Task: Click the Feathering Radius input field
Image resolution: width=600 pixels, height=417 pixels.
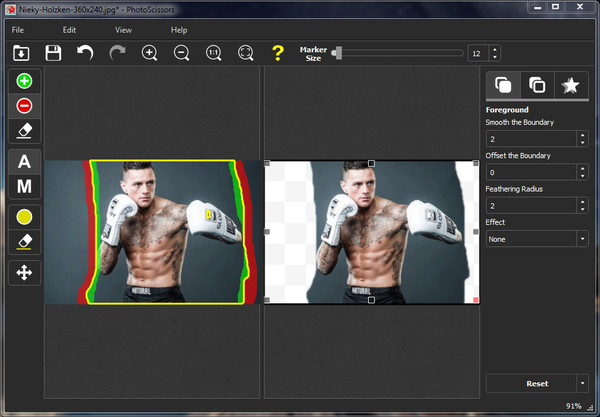Action: point(530,205)
